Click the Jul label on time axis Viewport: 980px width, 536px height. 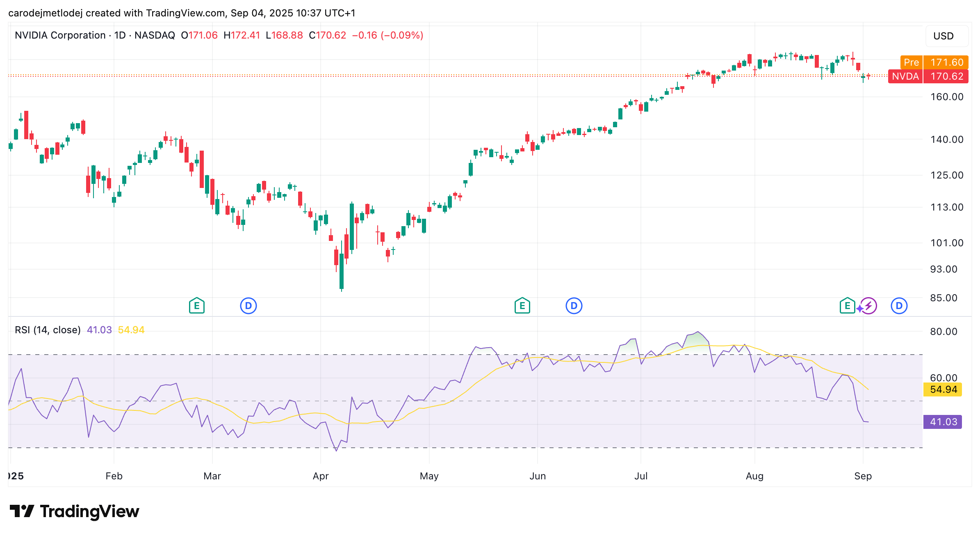[641, 476]
